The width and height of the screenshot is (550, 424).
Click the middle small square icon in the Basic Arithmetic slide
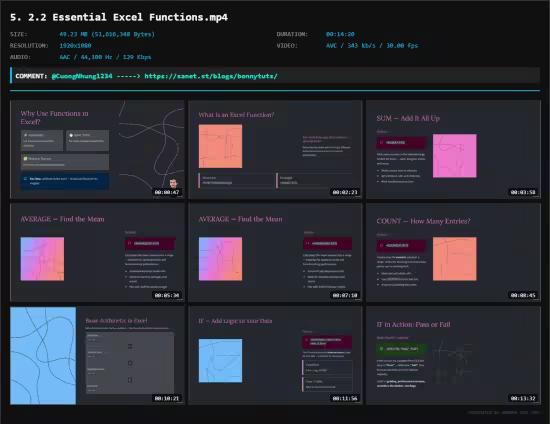(x=130, y=363)
